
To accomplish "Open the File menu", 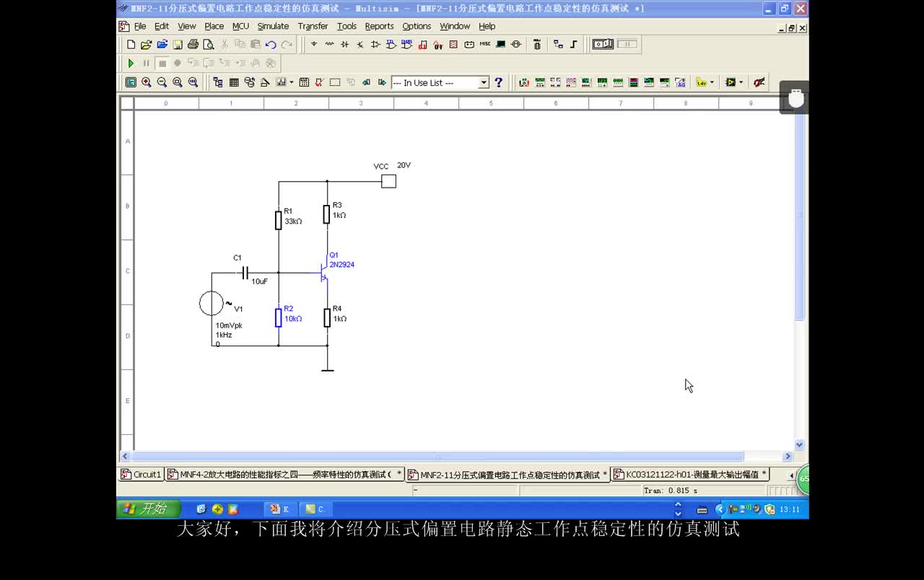I will tap(140, 26).
